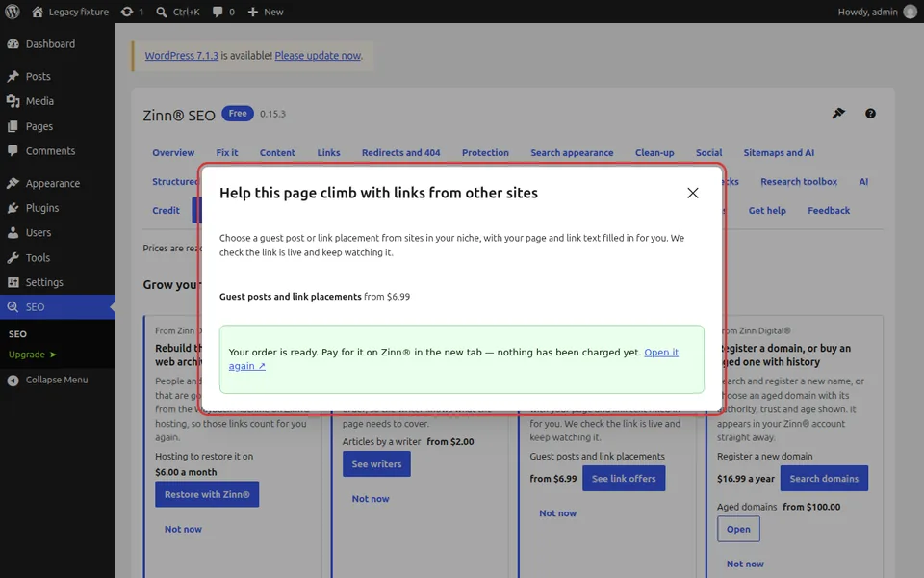Collapse the admin sidebar menu
Screen dimensions: 924x578
[x=58, y=380]
